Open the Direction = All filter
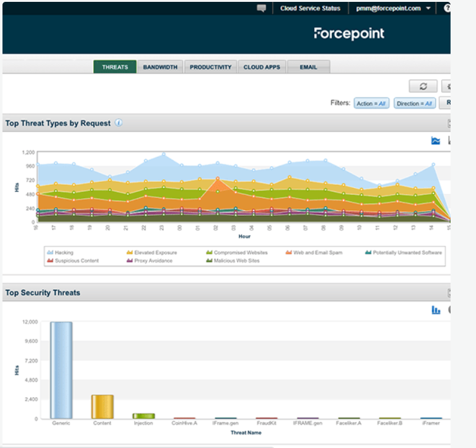The width and height of the screenshot is (476, 448). click(x=415, y=103)
